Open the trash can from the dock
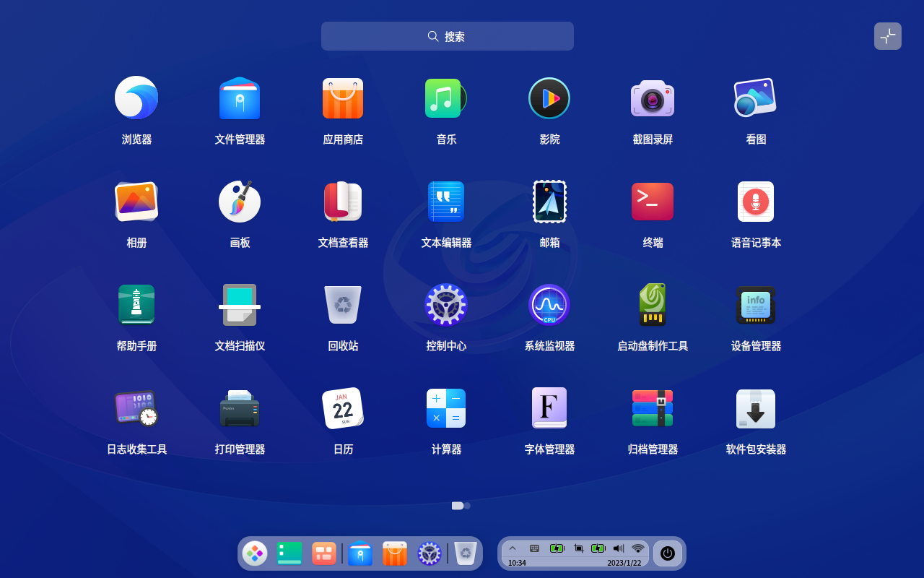Viewport: 924px width, 578px height. click(464, 553)
